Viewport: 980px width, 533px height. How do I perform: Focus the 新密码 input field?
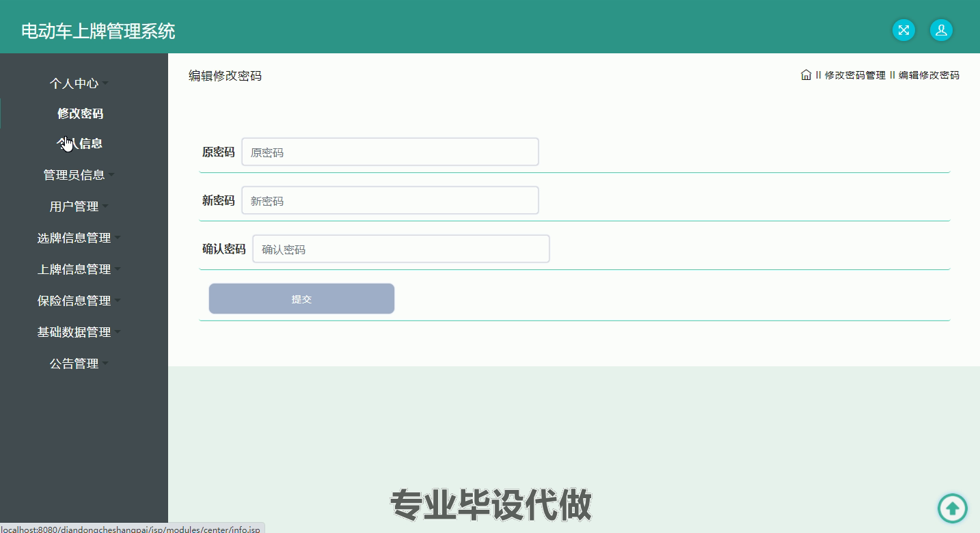(x=390, y=200)
